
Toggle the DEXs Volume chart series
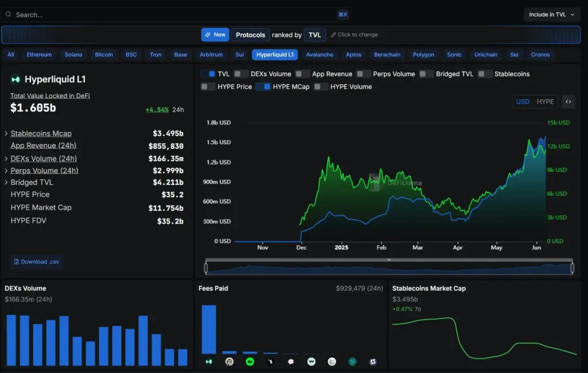pyautogui.click(x=241, y=74)
